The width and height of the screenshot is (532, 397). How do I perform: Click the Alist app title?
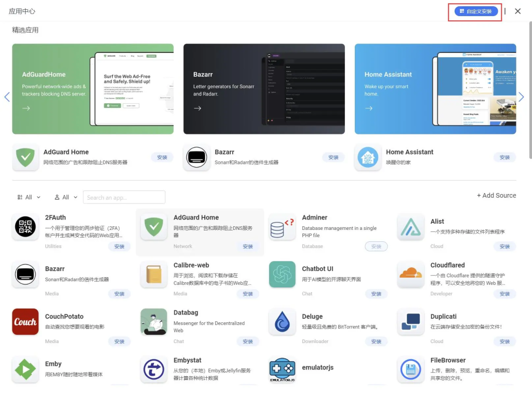tap(437, 222)
